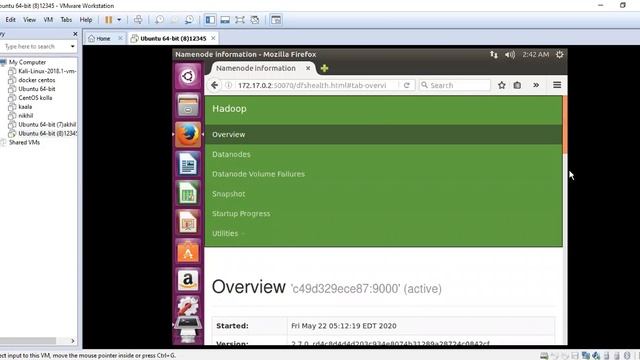The width and height of the screenshot is (640, 360).
Task: Close the Ubuntu 64-bit (8)12345 tab
Action: pos(213,38)
